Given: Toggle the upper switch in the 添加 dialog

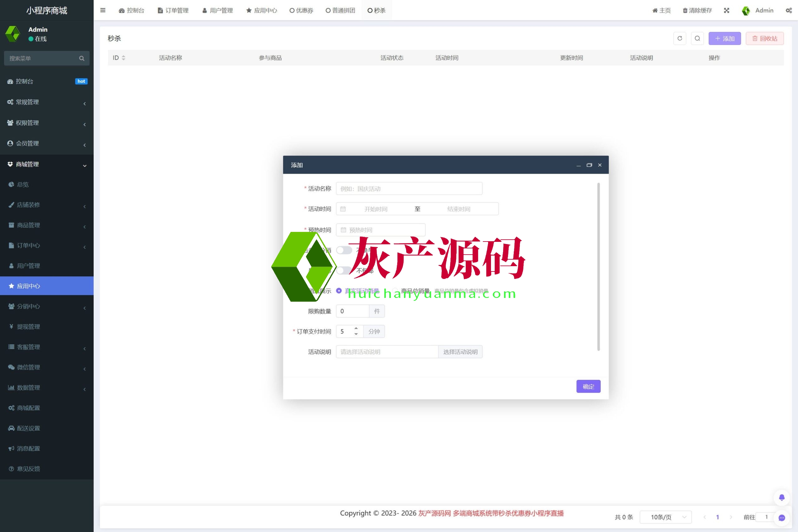Looking at the screenshot, I should tap(344, 250).
